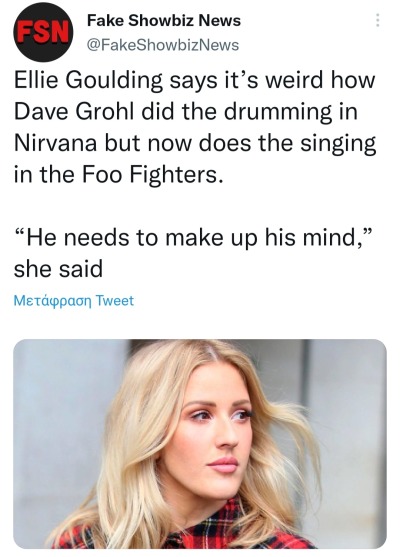
Task: Click the word "Nirvana" in the tweet
Action: (x=55, y=143)
